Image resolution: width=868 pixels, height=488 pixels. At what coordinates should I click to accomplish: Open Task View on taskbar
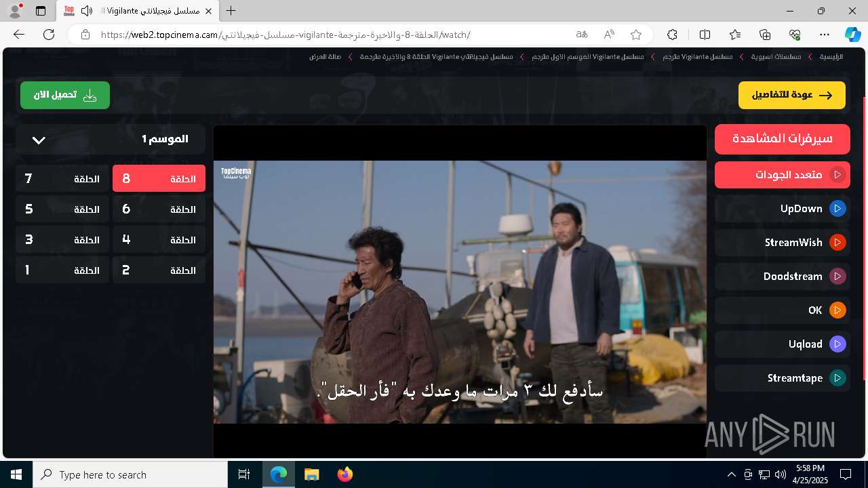pyautogui.click(x=244, y=474)
